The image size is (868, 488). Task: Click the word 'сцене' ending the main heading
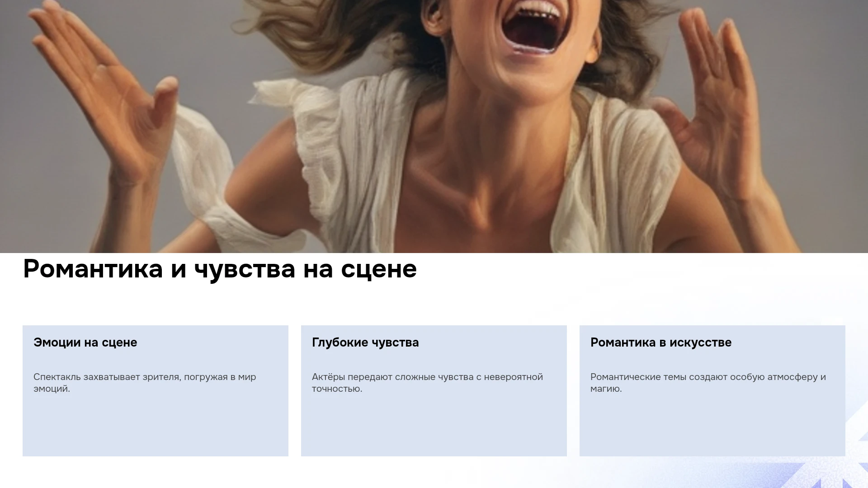(x=379, y=270)
